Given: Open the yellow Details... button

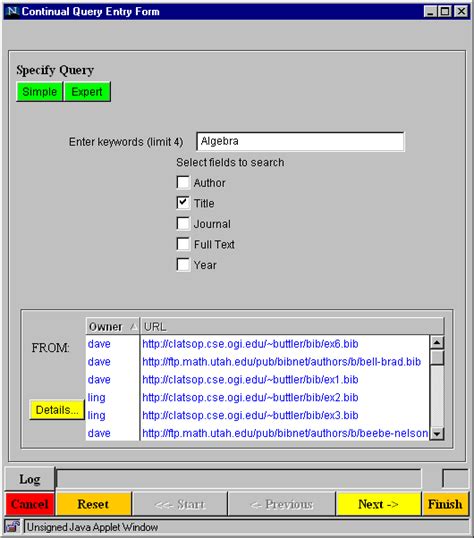Looking at the screenshot, I should click(x=57, y=409).
